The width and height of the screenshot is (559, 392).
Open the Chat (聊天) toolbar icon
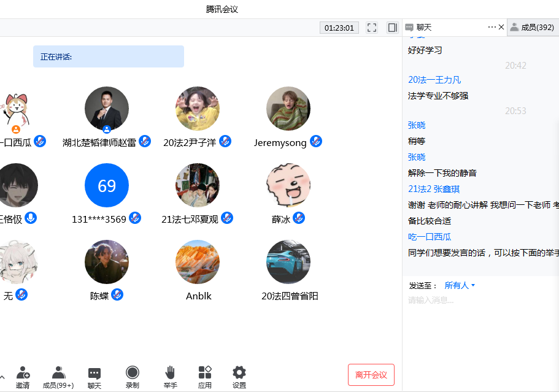[94, 374]
